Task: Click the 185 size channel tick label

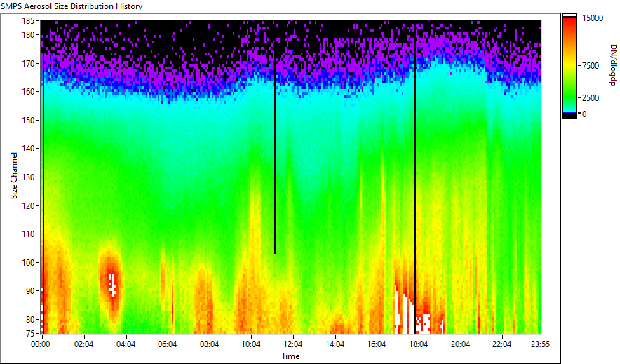Action: point(29,20)
